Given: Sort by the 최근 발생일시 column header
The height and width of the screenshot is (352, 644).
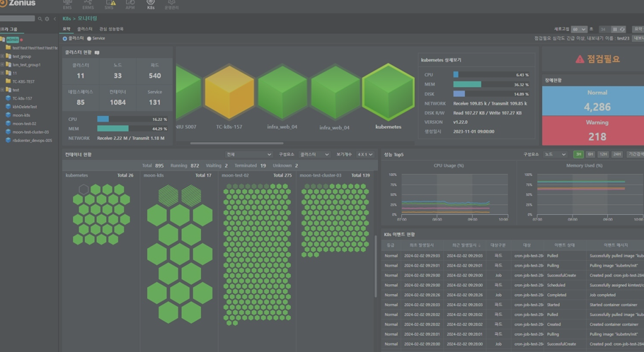Looking at the screenshot, I should [466, 245].
